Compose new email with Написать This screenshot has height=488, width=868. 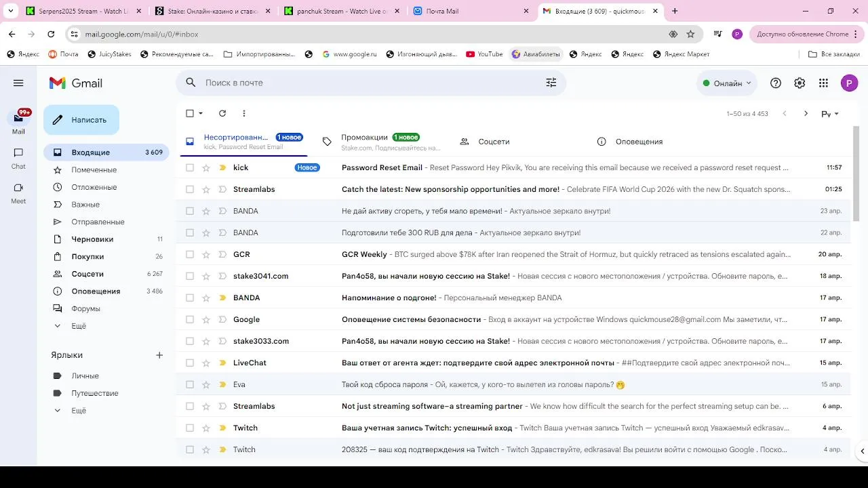pos(81,120)
